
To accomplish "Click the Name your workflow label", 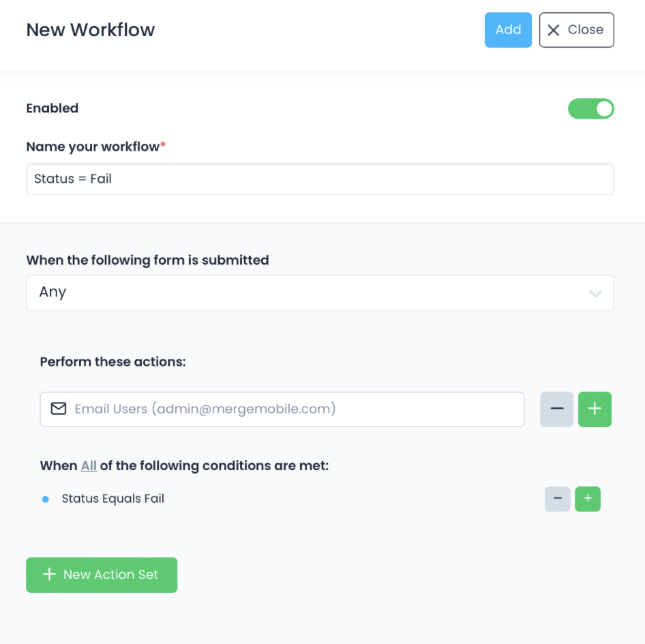I will (93, 147).
